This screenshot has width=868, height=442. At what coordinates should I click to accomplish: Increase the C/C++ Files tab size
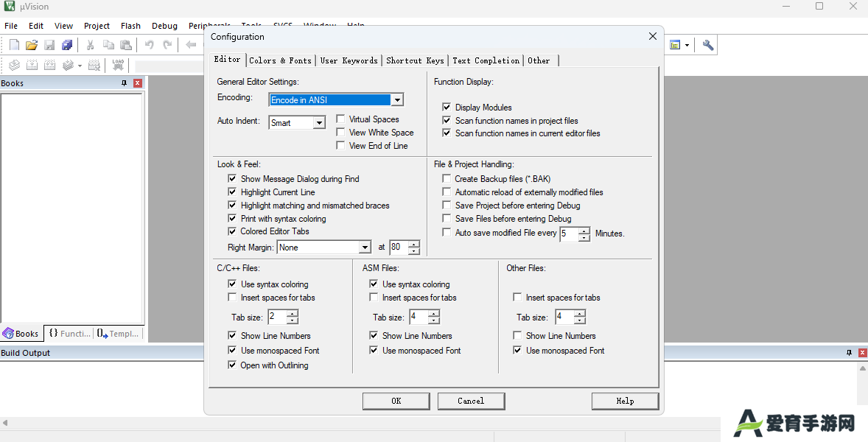pos(293,314)
